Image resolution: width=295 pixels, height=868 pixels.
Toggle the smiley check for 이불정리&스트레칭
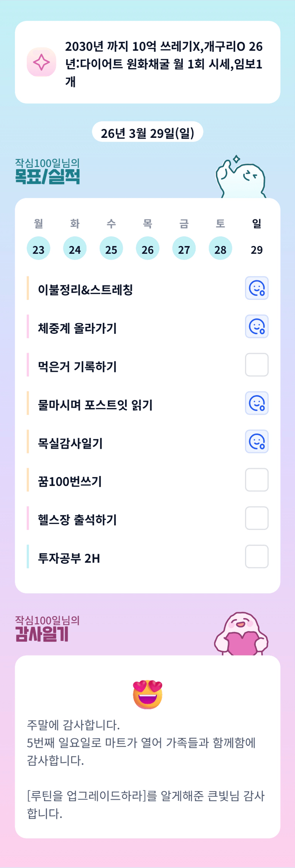click(256, 288)
